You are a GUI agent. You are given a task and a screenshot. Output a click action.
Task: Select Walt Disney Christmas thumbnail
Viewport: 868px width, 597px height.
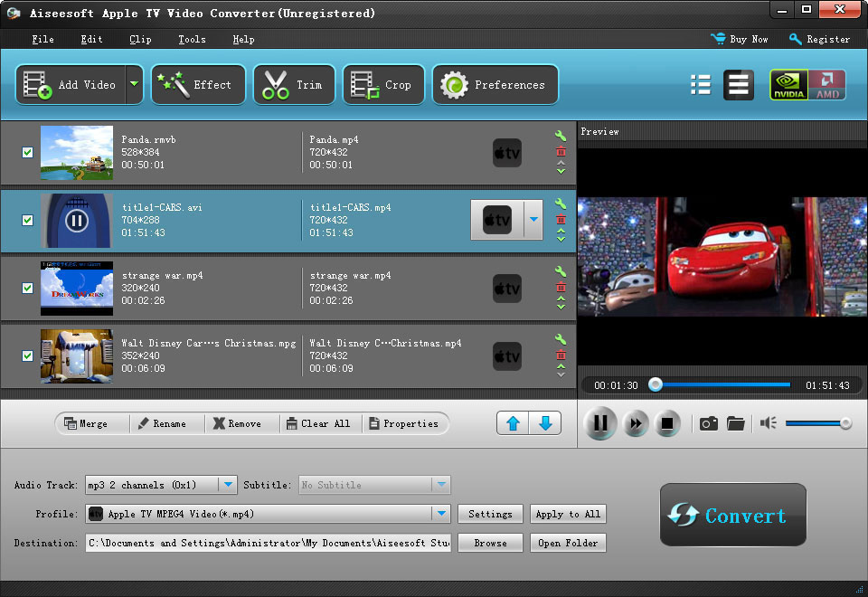click(77, 356)
